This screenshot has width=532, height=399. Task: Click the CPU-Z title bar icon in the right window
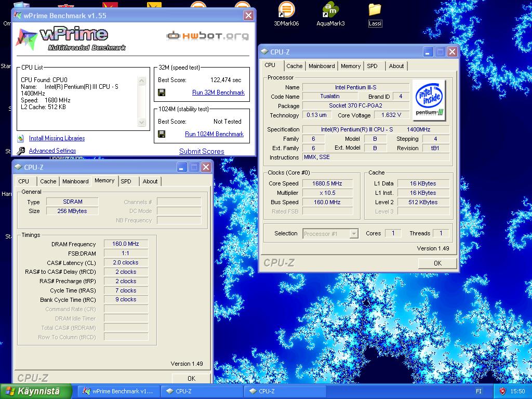264,52
